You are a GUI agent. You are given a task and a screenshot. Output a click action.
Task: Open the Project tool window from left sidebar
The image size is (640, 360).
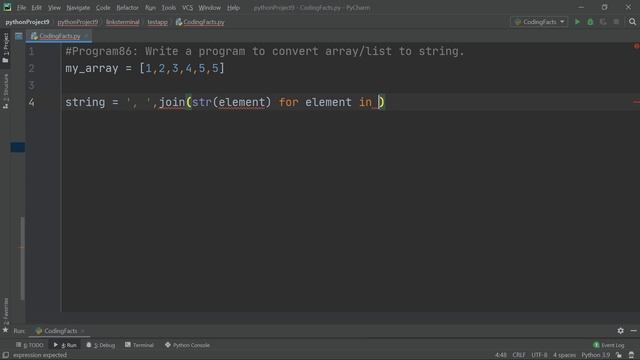click(x=5, y=48)
